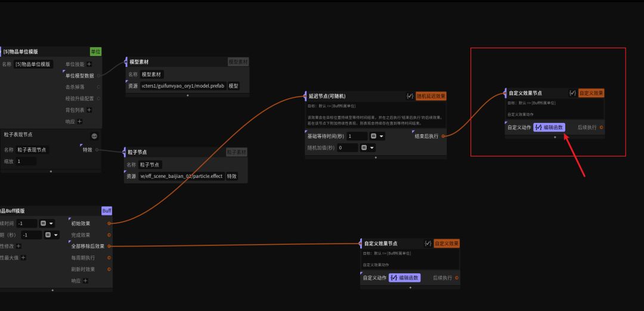
Task: Click the 经验升级配置 output port
Action: point(98,98)
